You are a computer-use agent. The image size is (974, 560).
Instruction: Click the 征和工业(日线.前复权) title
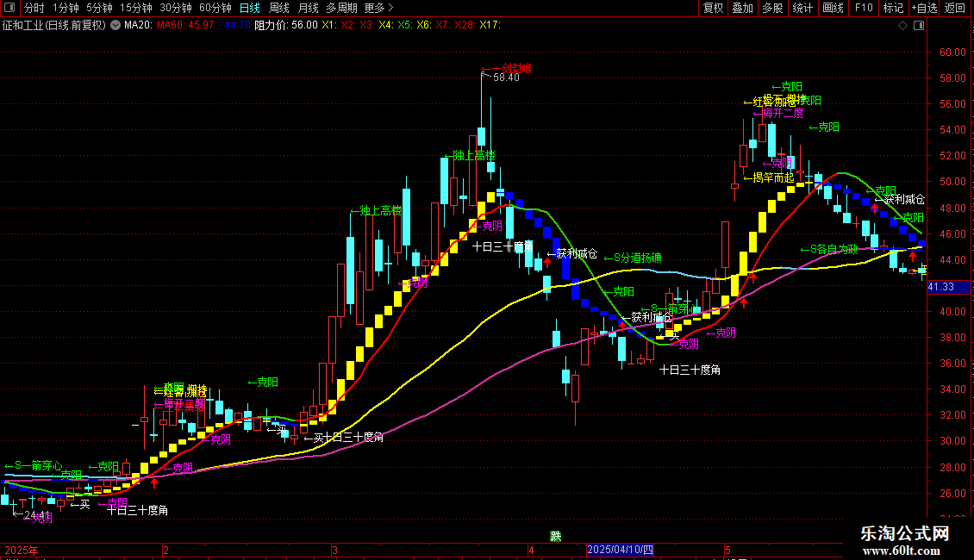tap(54, 26)
